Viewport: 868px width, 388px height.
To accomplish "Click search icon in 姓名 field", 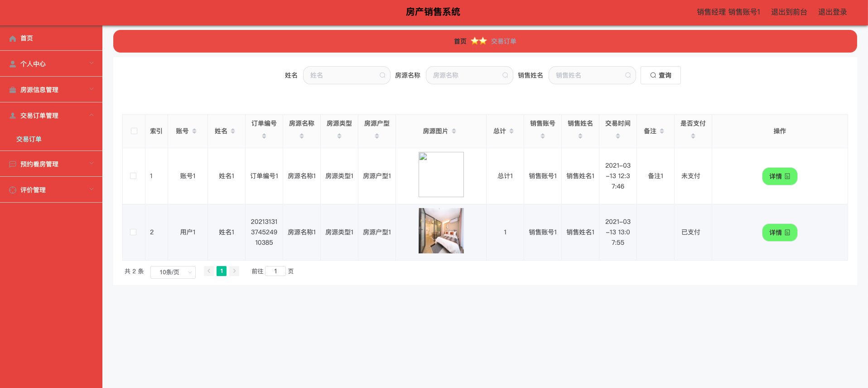I will click(x=382, y=75).
